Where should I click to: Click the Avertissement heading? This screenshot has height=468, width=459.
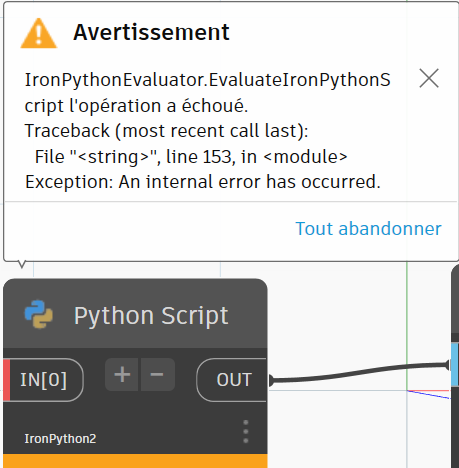pyautogui.click(x=151, y=32)
